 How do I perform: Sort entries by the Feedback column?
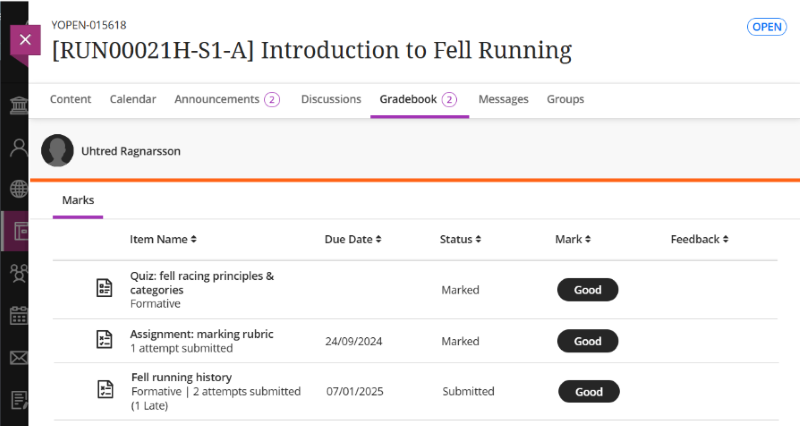coord(699,240)
